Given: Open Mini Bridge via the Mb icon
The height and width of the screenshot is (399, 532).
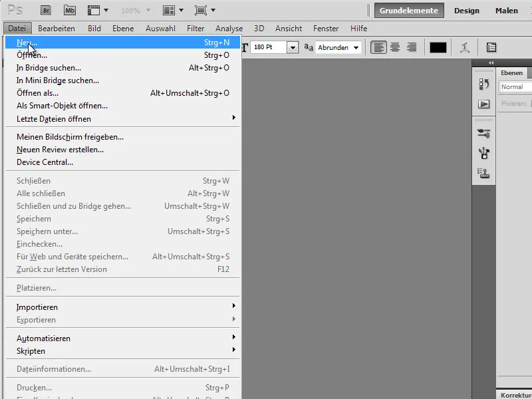Looking at the screenshot, I should [x=70, y=11].
